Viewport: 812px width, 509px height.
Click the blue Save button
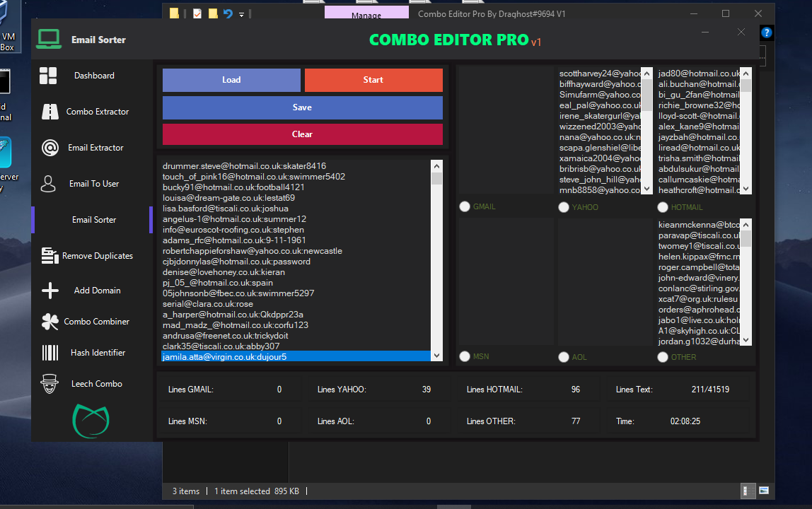[x=303, y=107]
